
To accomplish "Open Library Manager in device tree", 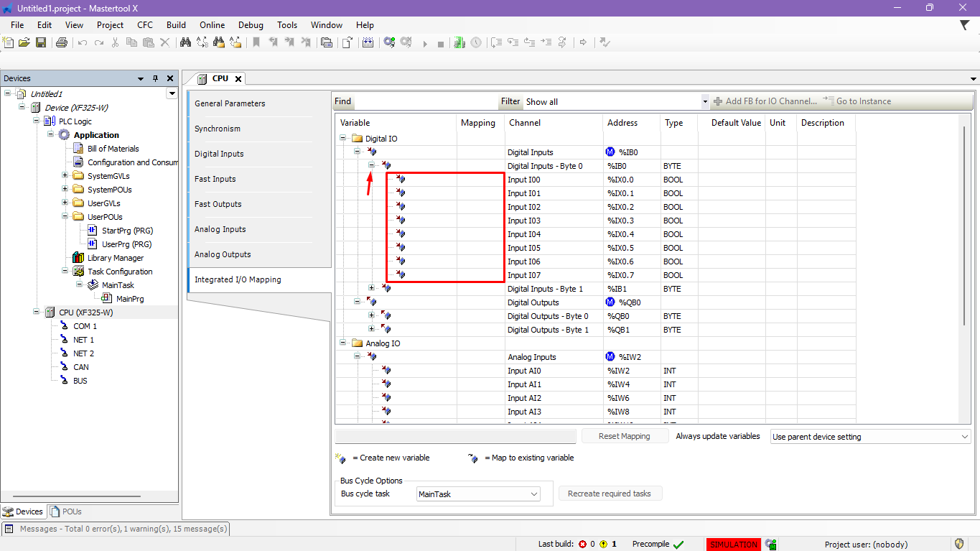I will tap(115, 258).
